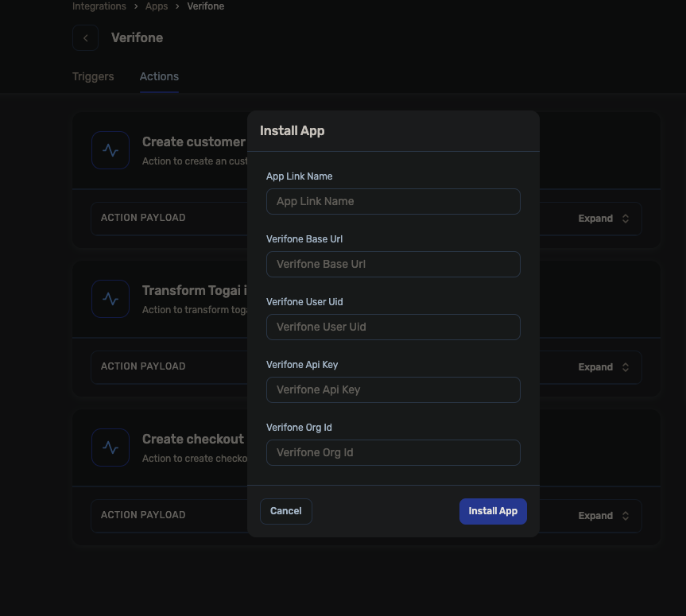
Task: Click ACTION PAYLOAD label under Transform Togai
Action: click(143, 366)
